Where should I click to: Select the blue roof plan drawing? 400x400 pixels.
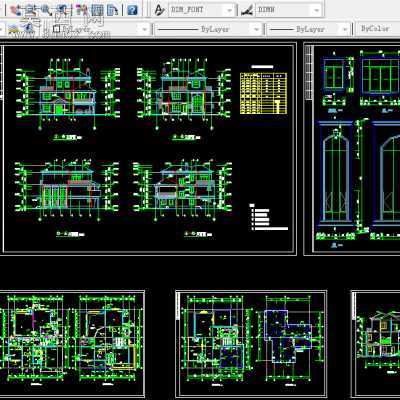pyautogui.click(x=288, y=335)
